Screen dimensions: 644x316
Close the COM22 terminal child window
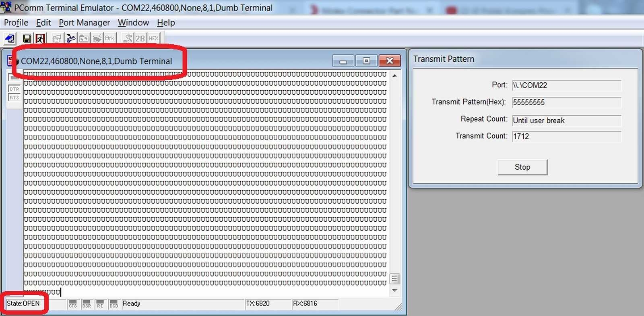pyautogui.click(x=390, y=61)
